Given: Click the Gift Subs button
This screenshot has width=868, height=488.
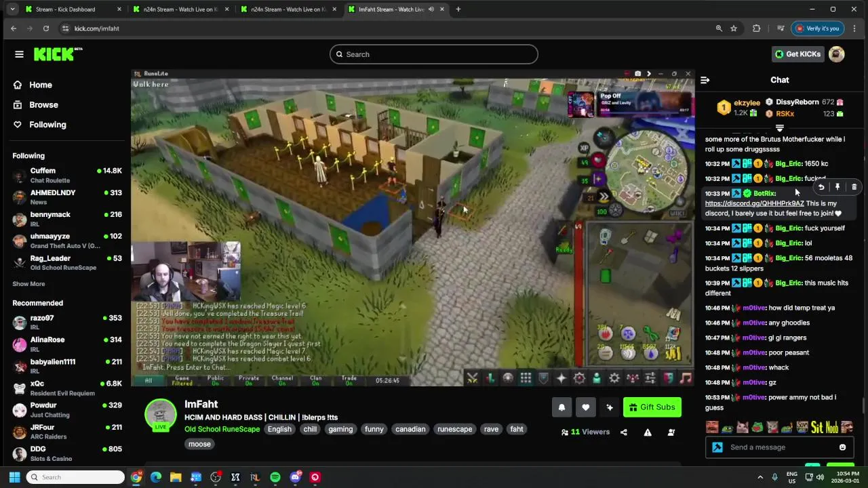Looking at the screenshot, I should tap(652, 407).
